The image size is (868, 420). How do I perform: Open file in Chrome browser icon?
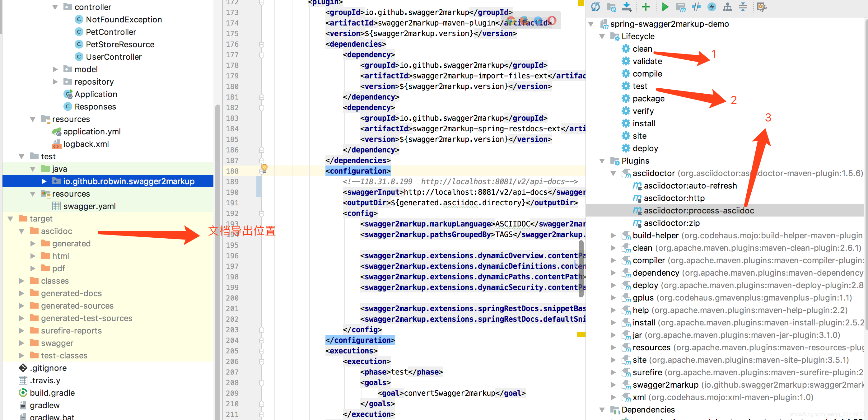coord(511,21)
